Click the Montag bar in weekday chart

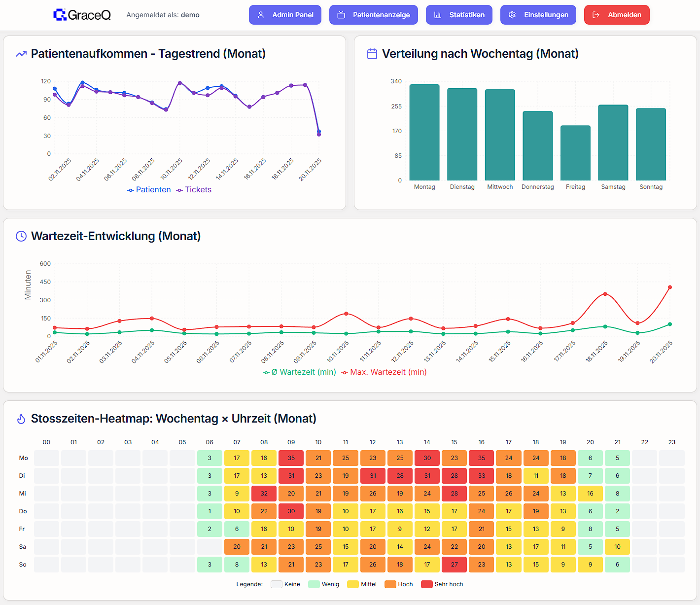pos(424,132)
